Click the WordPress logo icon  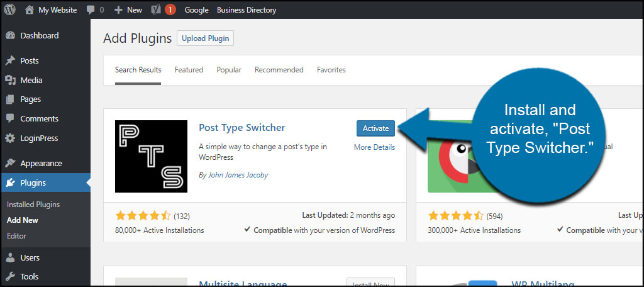click(10, 10)
